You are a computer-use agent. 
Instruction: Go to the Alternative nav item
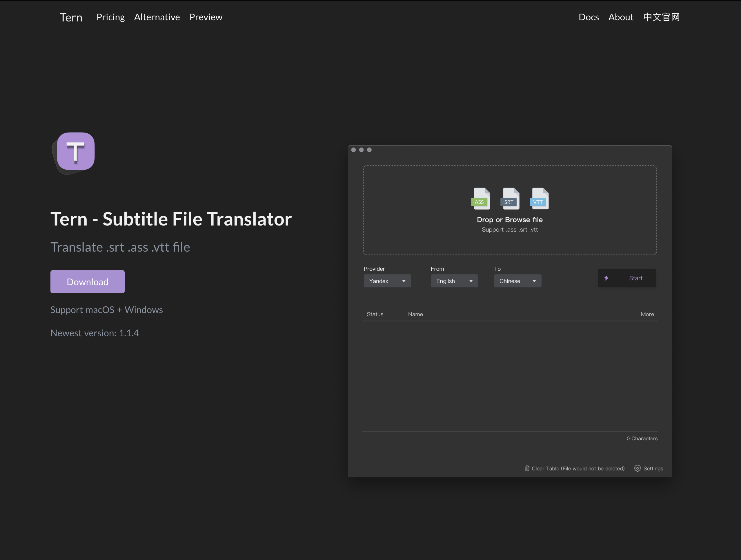[x=157, y=17]
